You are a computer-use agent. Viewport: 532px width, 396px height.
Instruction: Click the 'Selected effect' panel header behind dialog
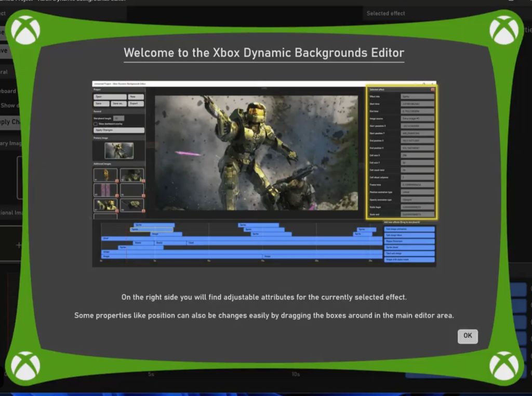pos(385,14)
